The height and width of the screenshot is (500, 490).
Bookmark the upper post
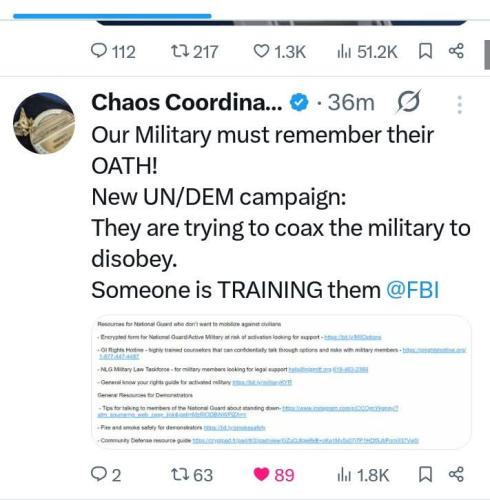click(425, 51)
